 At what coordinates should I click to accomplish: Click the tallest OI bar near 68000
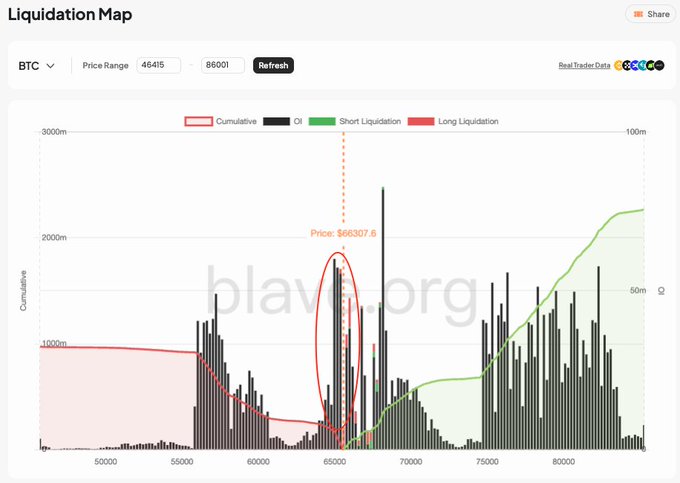point(383,319)
